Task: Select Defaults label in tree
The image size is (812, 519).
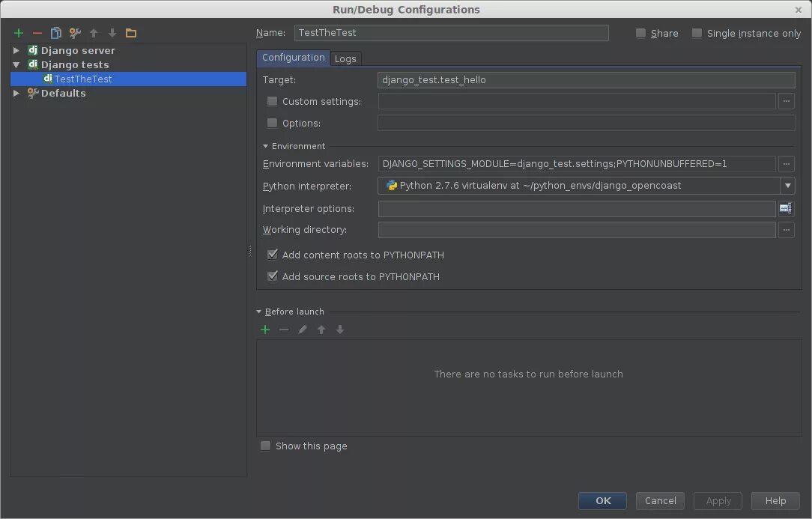Action: click(63, 93)
